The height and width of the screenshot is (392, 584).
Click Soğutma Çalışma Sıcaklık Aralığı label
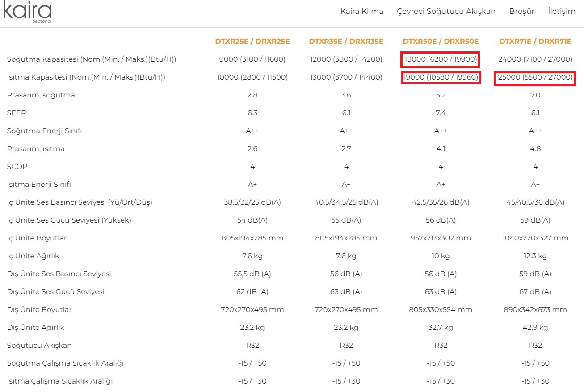[x=65, y=363]
